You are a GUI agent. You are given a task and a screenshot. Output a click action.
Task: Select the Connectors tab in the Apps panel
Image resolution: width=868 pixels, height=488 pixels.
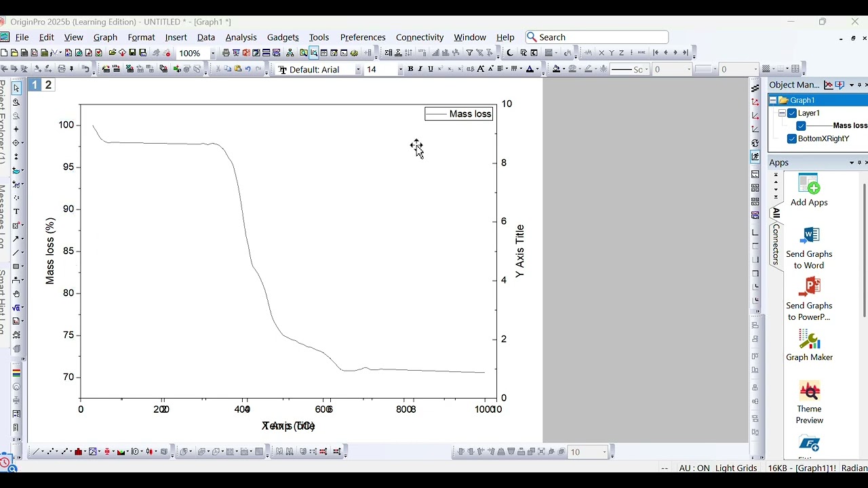[776, 244]
